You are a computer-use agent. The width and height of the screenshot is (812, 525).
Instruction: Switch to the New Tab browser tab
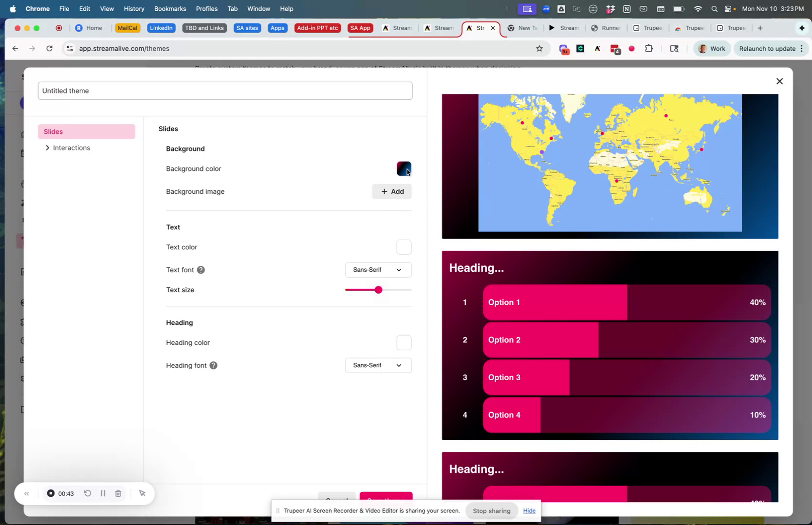click(522, 28)
